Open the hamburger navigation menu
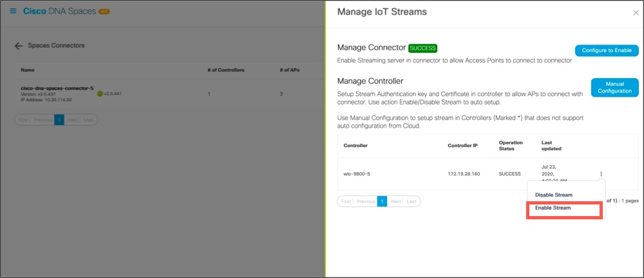Screen dimensions: 644x278 point(13,11)
